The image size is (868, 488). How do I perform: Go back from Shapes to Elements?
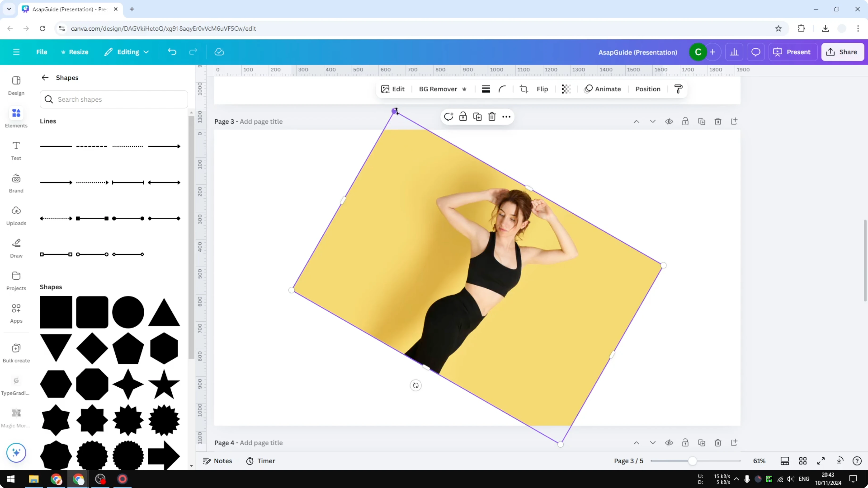[45, 78]
